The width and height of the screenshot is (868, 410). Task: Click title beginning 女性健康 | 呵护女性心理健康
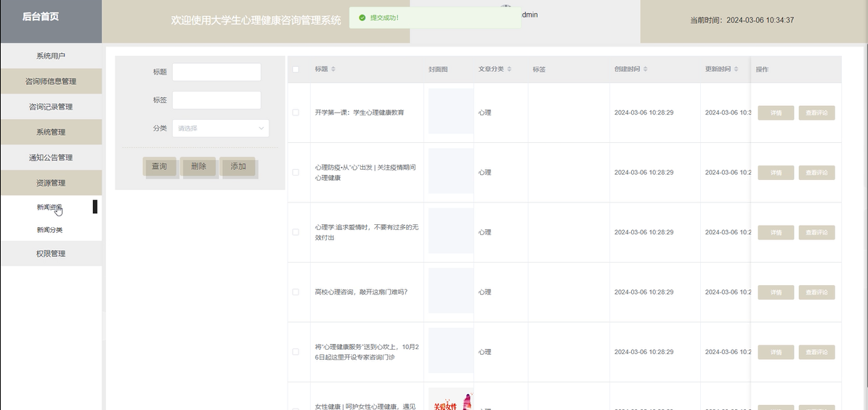(x=365, y=406)
